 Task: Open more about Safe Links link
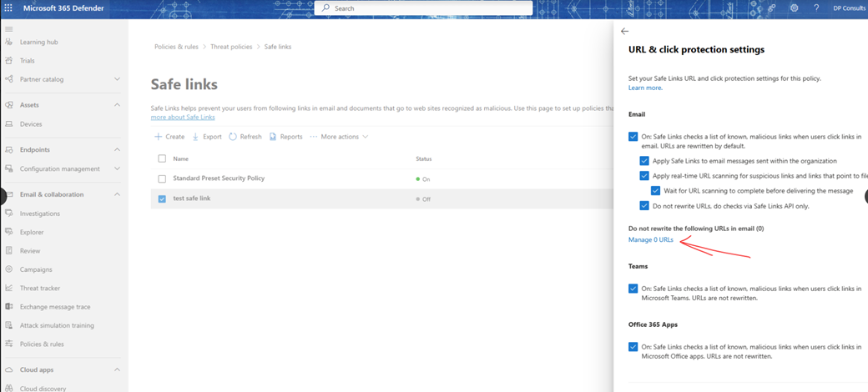183,118
